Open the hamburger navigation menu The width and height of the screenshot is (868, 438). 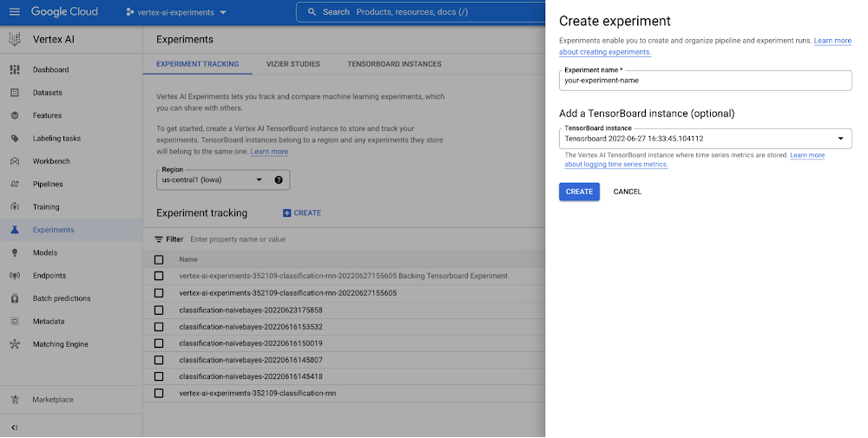pos(15,11)
